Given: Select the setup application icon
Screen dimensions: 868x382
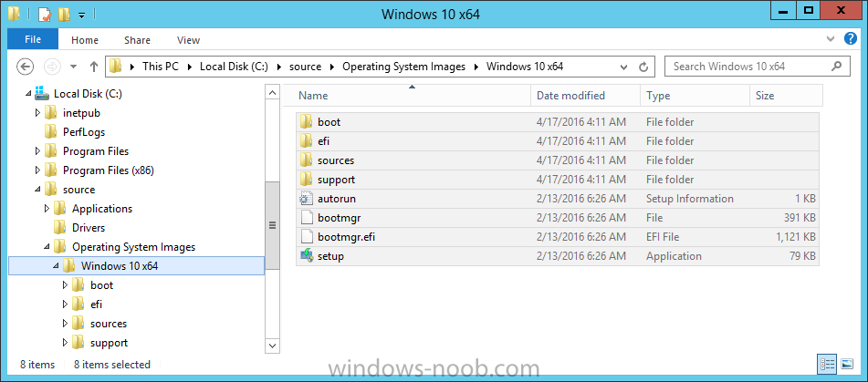Looking at the screenshot, I should click(x=306, y=256).
